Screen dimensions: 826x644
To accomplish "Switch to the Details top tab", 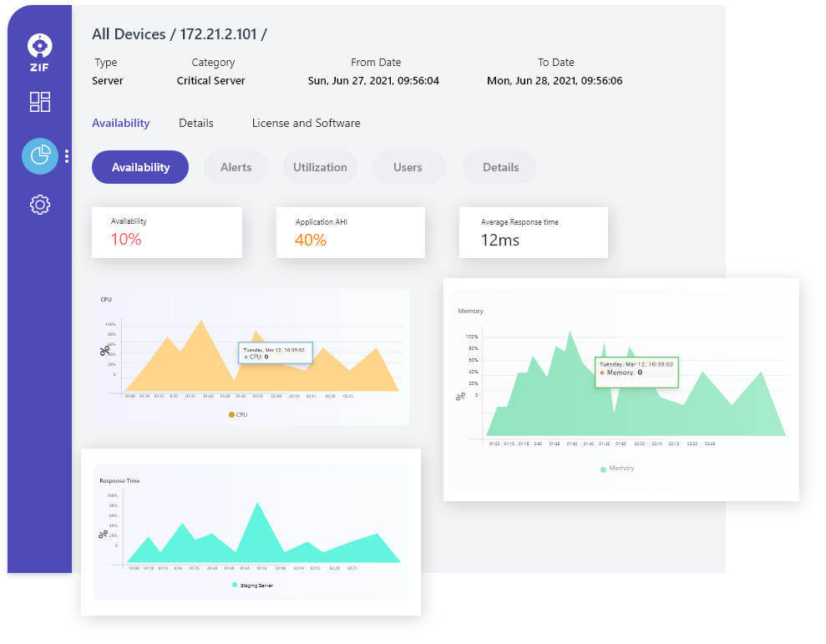I will [x=196, y=123].
